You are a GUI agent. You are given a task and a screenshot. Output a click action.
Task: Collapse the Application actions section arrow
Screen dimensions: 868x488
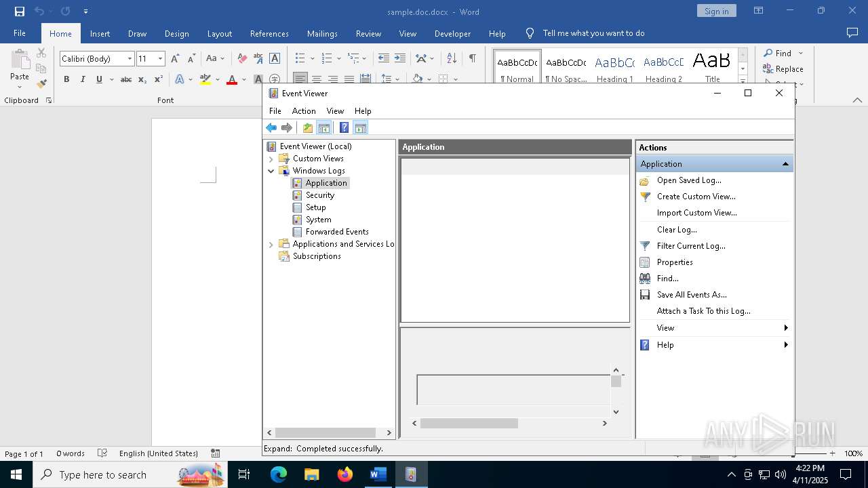click(785, 164)
